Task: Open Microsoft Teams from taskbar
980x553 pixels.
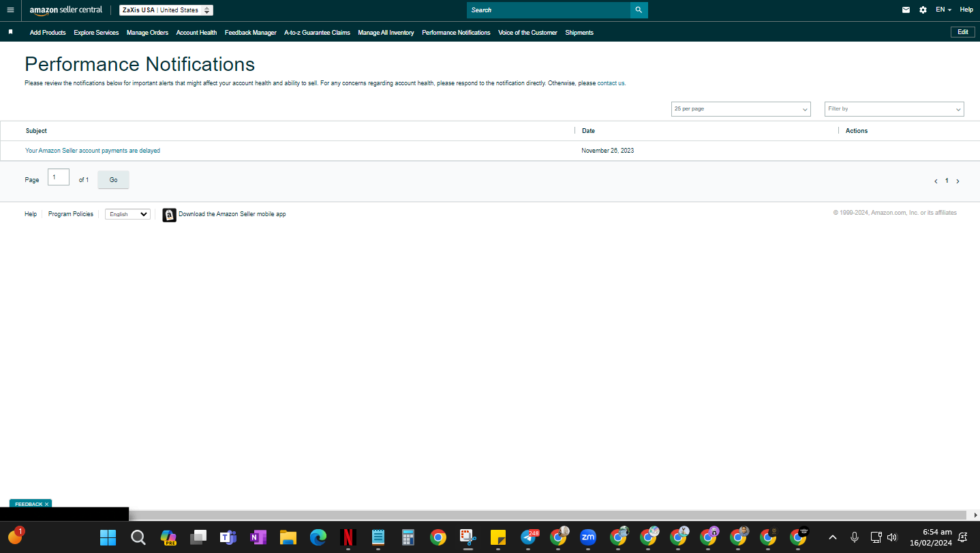Action: [228, 537]
